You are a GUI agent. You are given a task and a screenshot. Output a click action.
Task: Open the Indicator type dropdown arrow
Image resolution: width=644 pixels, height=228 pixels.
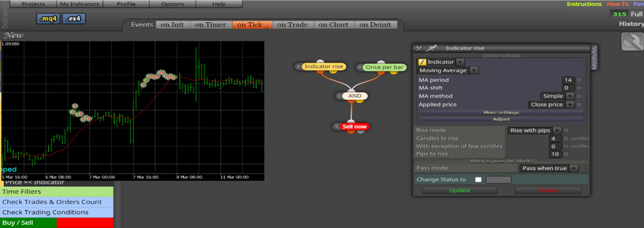(460, 62)
